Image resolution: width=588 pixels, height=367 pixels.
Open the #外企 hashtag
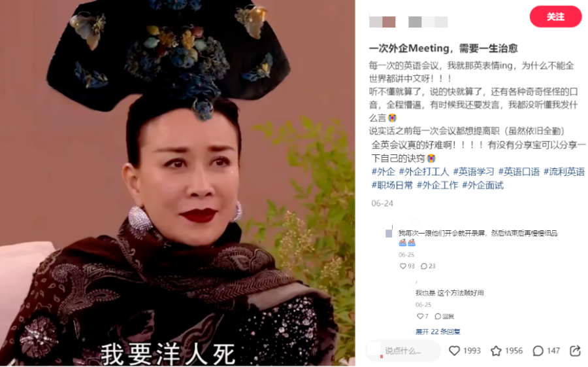click(384, 171)
